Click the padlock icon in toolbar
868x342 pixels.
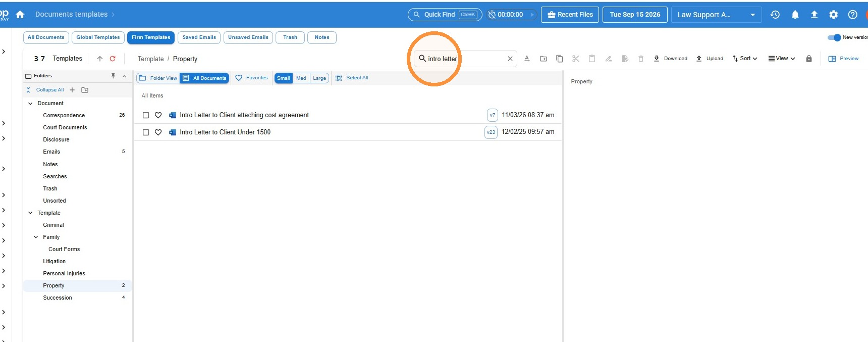(x=809, y=59)
